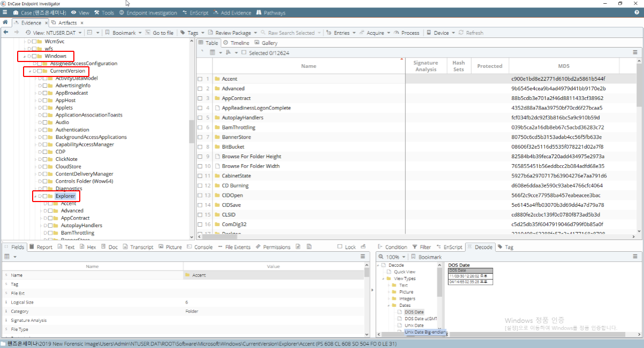Screen dimensions: 644x348
Task: Open the Endpoint Investigation menu
Action: 148,12
